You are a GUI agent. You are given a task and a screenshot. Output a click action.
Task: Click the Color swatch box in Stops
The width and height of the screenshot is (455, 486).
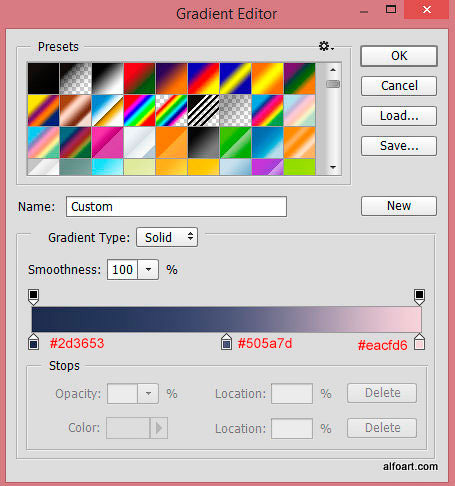click(128, 428)
